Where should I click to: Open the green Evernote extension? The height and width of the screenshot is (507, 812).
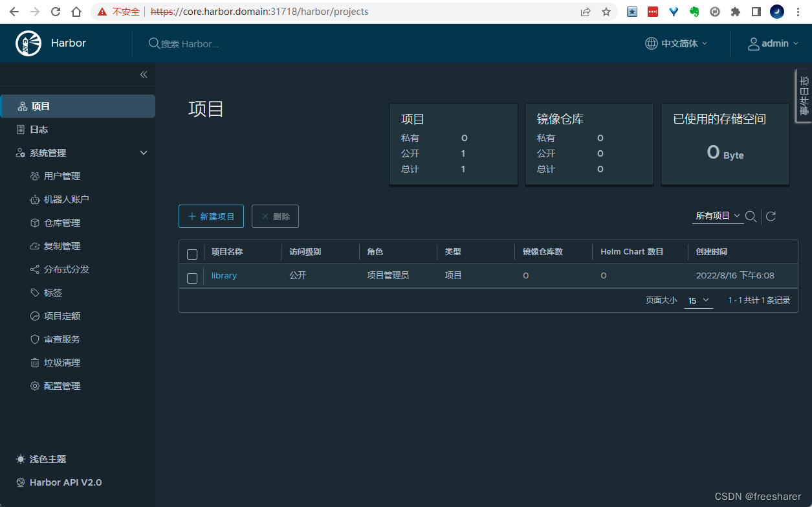(694, 12)
